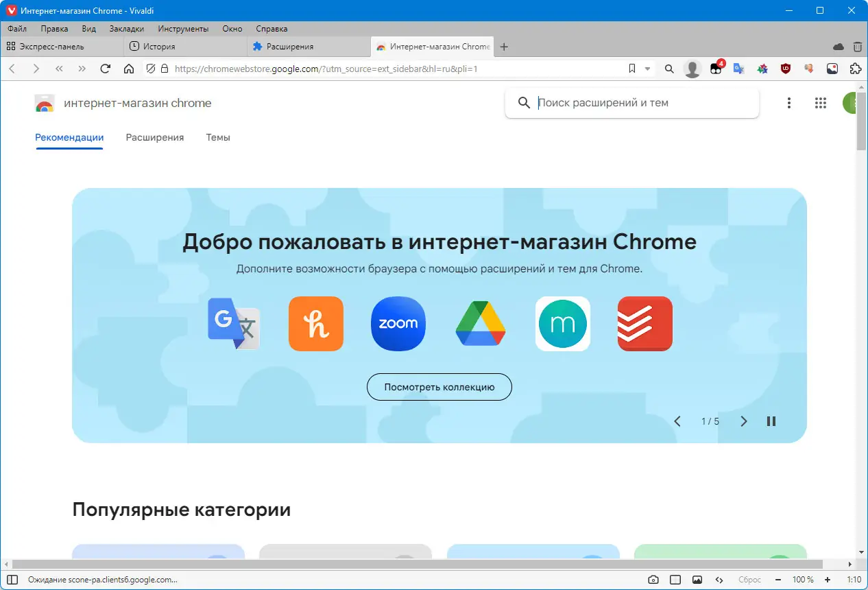Click the extension search input field

coord(638,103)
